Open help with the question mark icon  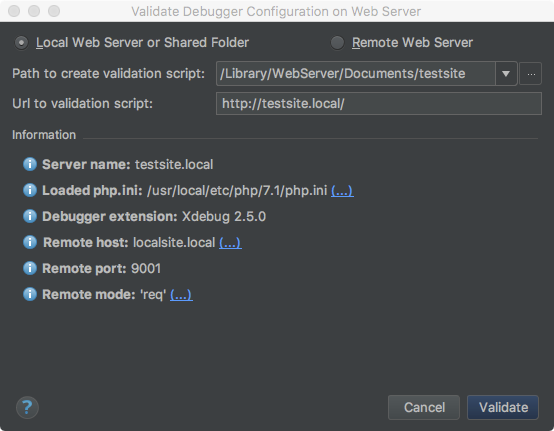[27, 407]
